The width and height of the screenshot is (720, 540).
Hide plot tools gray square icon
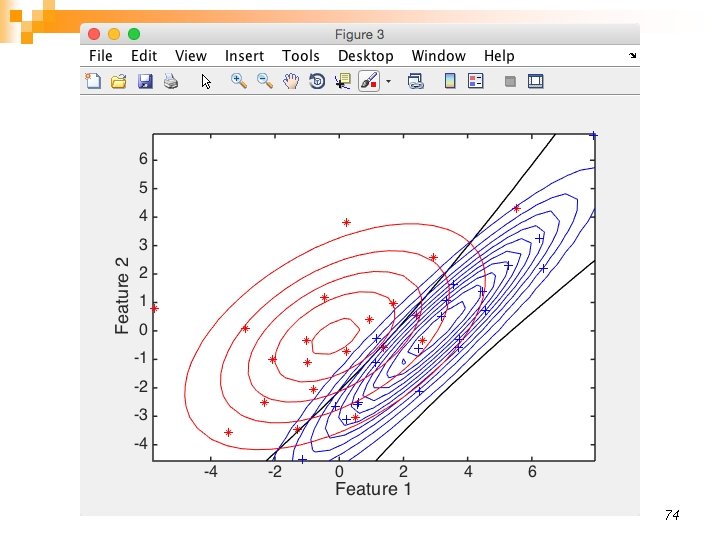pyautogui.click(x=510, y=82)
